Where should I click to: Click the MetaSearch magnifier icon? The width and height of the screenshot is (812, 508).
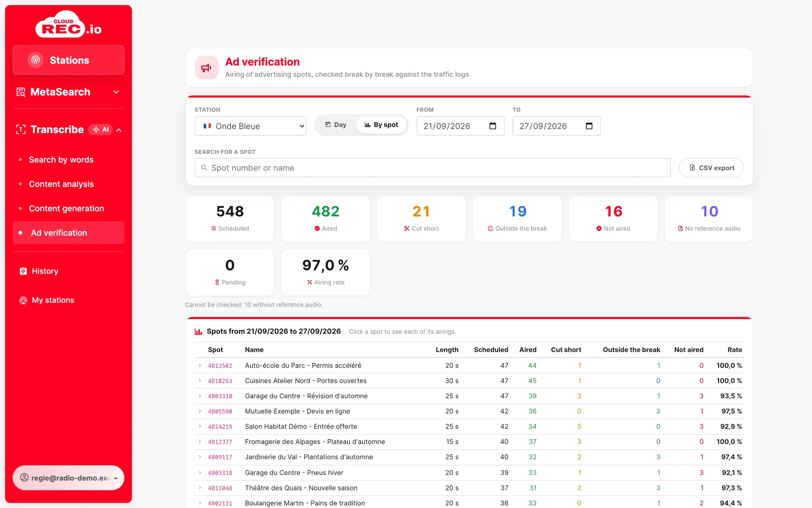[x=21, y=92]
